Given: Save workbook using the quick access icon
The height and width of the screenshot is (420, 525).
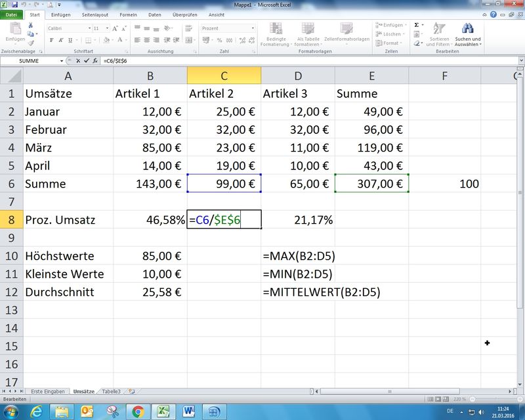Looking at the screenshot, I should pyautogui.click(x=14, y=4).
